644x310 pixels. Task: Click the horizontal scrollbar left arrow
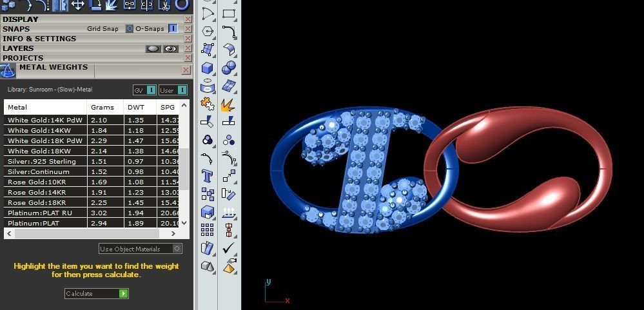pos(9,233)
